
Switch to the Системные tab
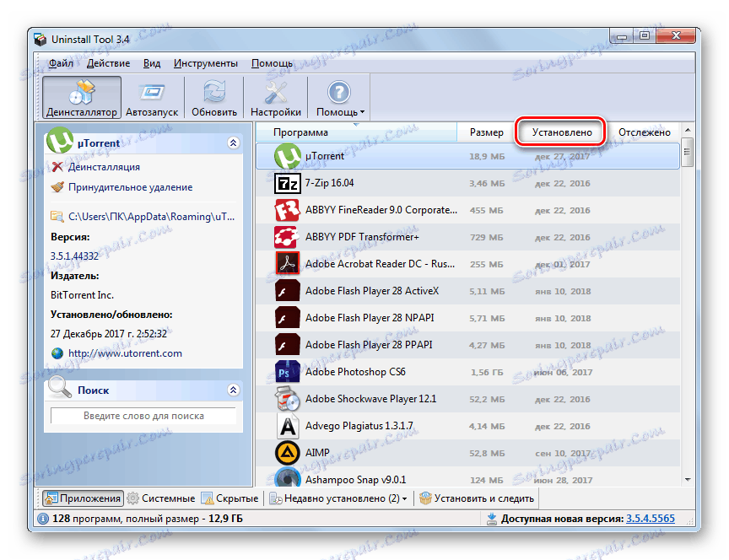pos(161,498)
